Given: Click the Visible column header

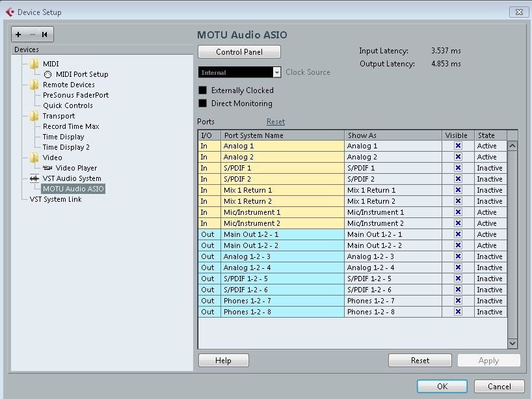Looking at the screenshot, I should tap(458, 135).
